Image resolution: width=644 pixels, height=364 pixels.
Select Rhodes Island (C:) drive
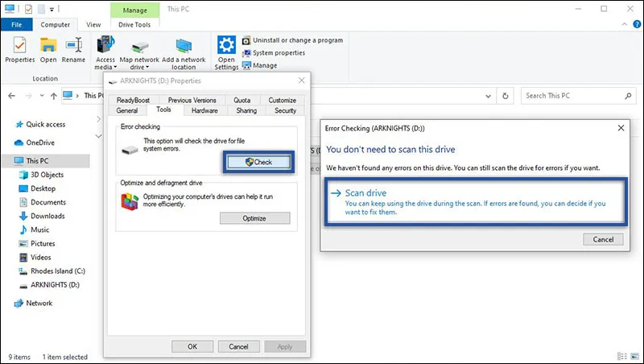click(52, 271)
